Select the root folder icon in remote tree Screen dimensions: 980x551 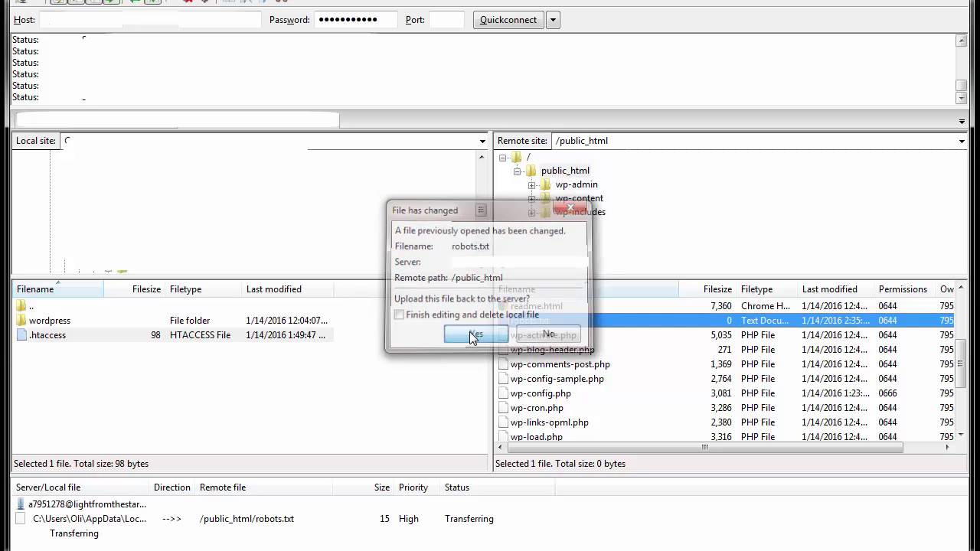(516, 157)
